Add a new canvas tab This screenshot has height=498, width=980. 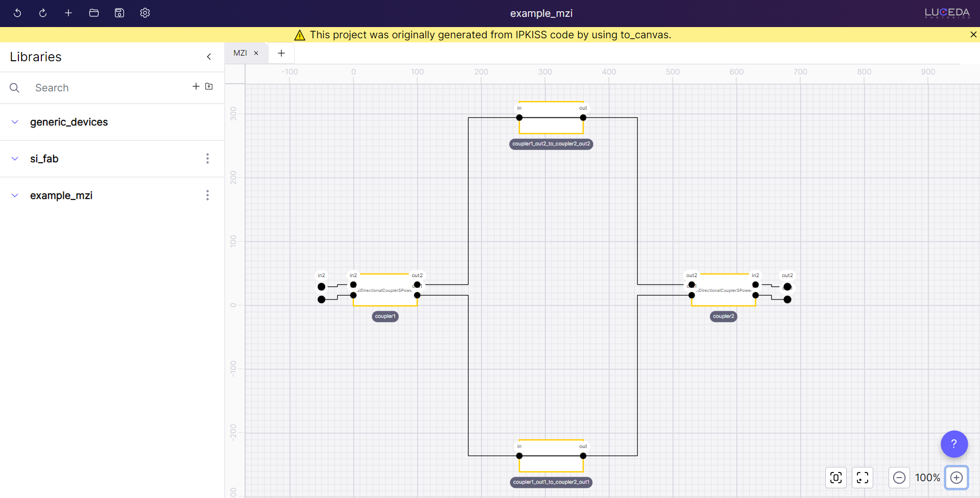(281, 53)
